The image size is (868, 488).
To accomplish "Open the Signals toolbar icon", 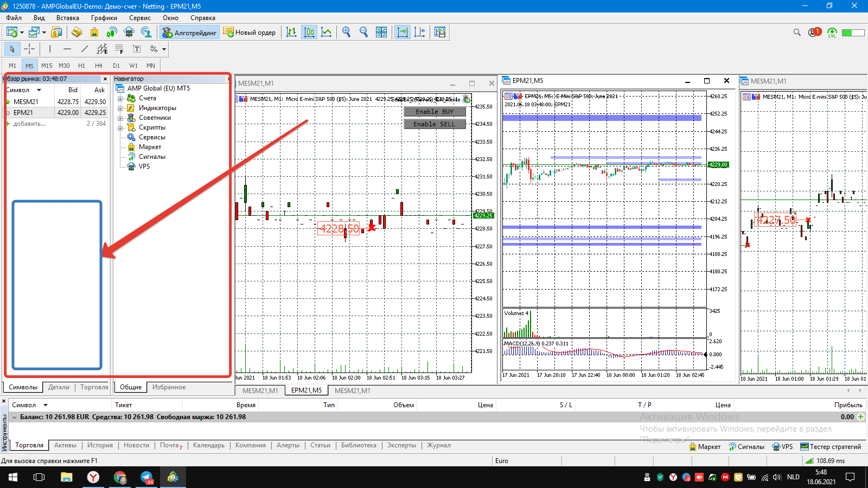I will tap(112, 33).
